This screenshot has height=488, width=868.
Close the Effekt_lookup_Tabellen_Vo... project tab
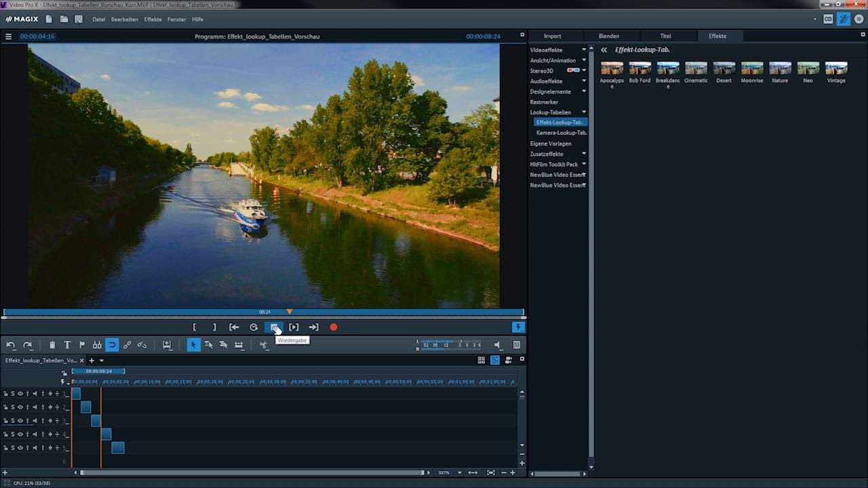click(82, 361)
